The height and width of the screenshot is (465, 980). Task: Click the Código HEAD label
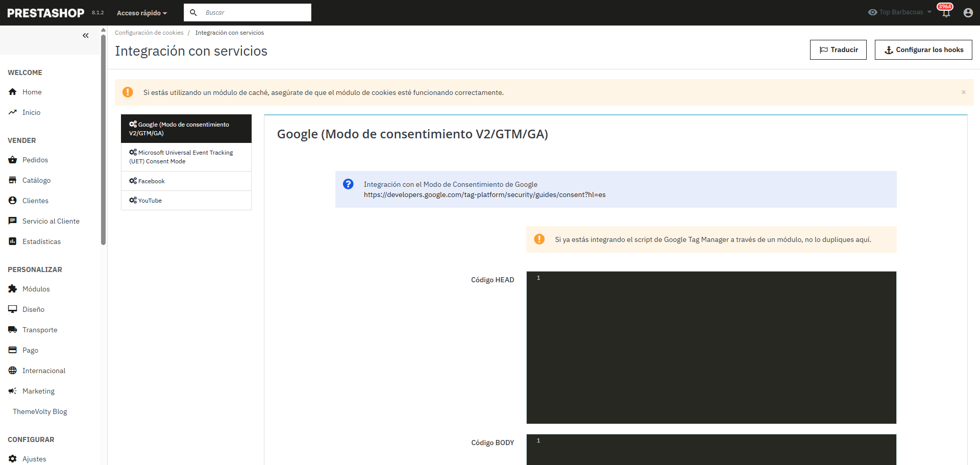(x=493, y=280)
